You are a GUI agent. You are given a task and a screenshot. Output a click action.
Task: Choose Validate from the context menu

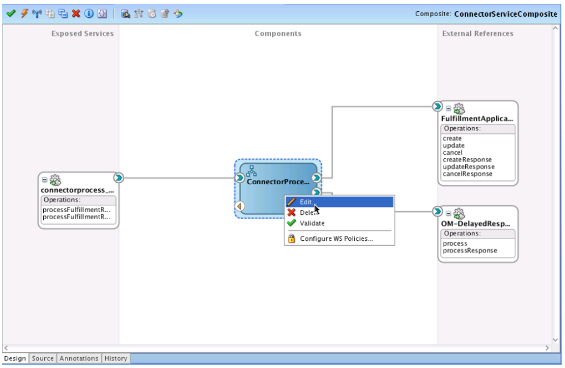coord(339,223)
